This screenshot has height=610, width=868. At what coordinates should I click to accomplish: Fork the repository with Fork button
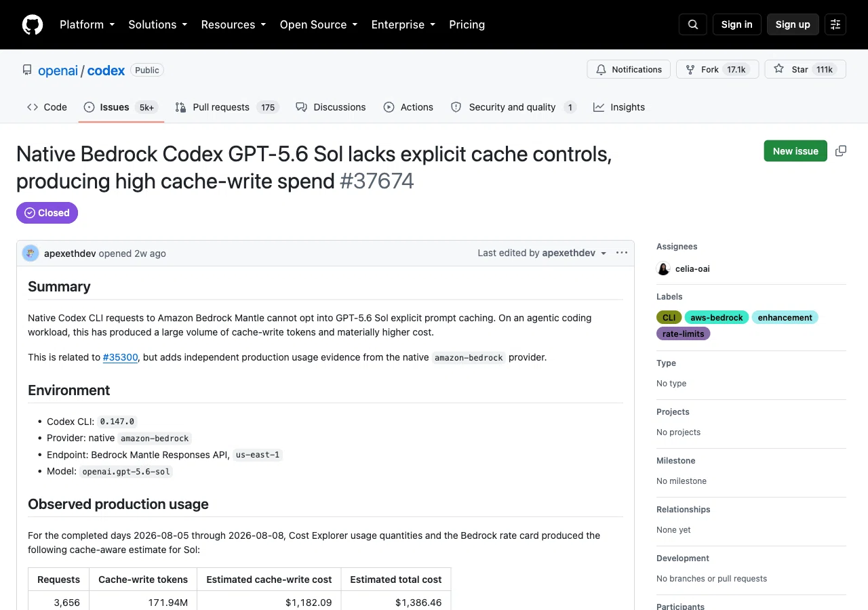click(717, 70)
